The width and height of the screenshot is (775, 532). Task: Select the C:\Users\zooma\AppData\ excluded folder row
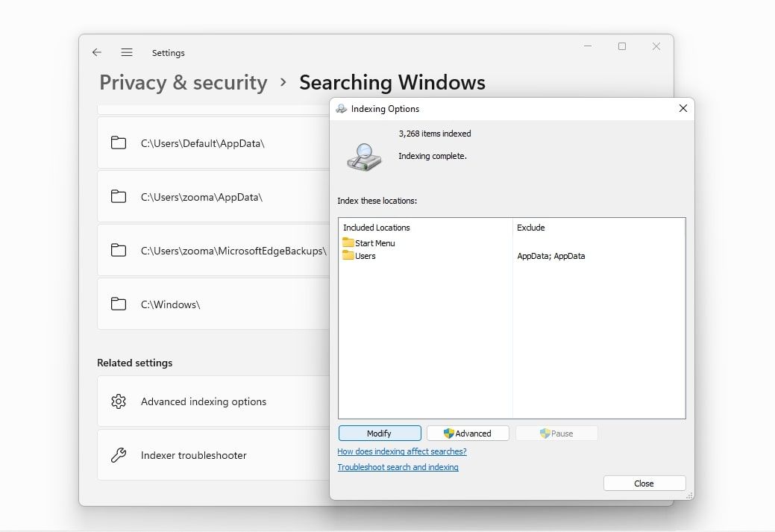(213, 196)
